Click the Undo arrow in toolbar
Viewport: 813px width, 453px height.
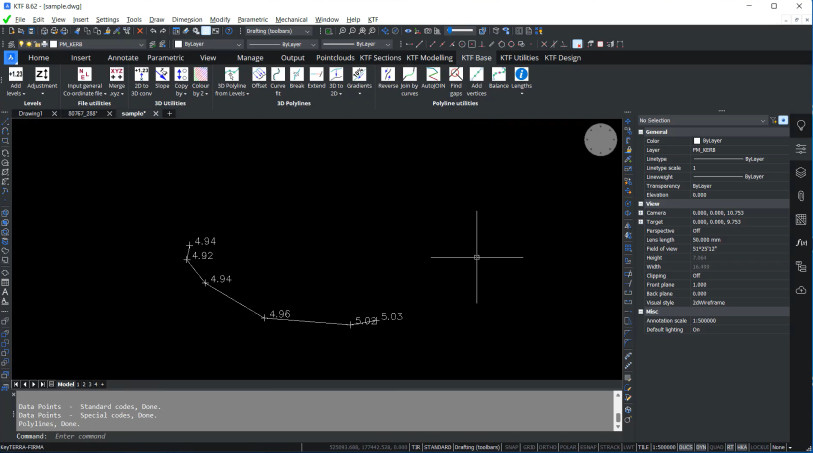coord(153,31)
